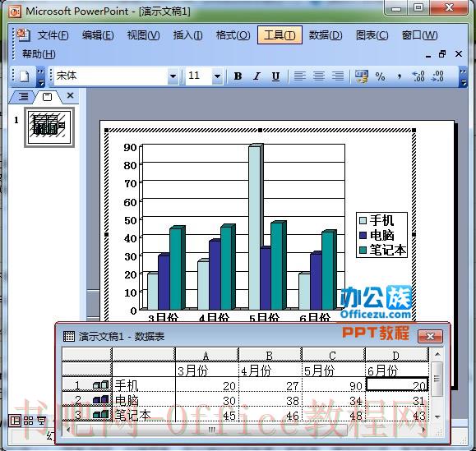Viewport: 476px width, 451px height.
Task: Toggle Italic formatting button
Action: click(256, 76)
